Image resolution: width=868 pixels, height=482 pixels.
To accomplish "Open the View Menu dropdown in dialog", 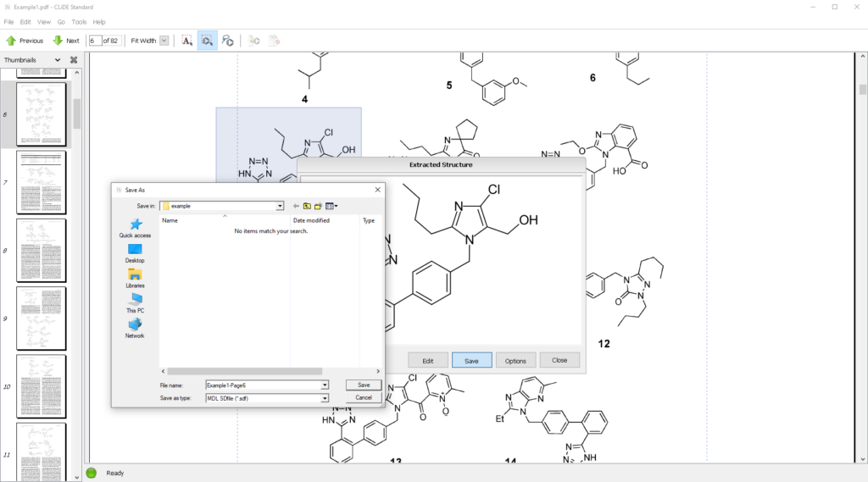I will [331, 206].
